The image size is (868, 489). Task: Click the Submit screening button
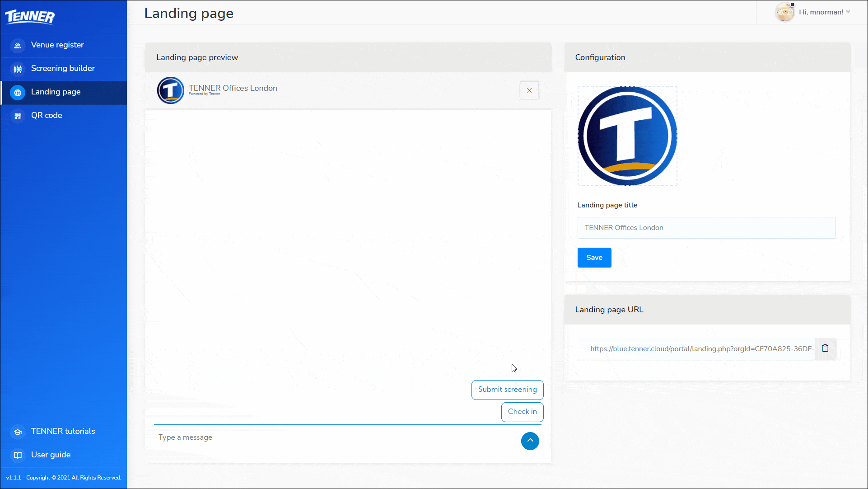[507, 390]
